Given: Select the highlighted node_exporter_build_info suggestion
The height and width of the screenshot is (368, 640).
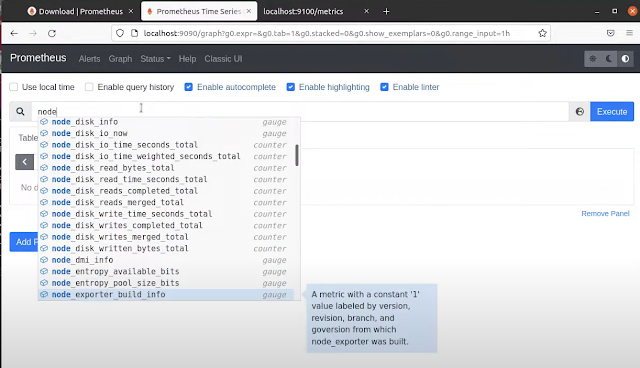Looking at the screenshot, I should pyautogui.click(x=166, y=295).
